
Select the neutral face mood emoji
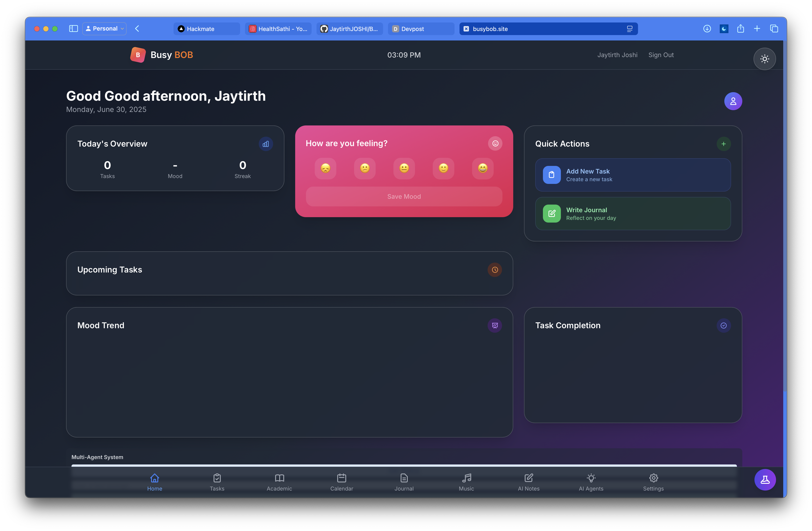click(404, 168)
